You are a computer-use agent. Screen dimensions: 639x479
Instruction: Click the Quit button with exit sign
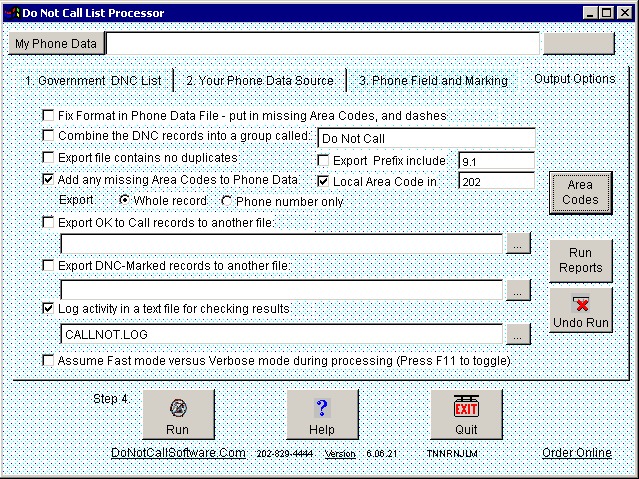[x=466, y=414]
